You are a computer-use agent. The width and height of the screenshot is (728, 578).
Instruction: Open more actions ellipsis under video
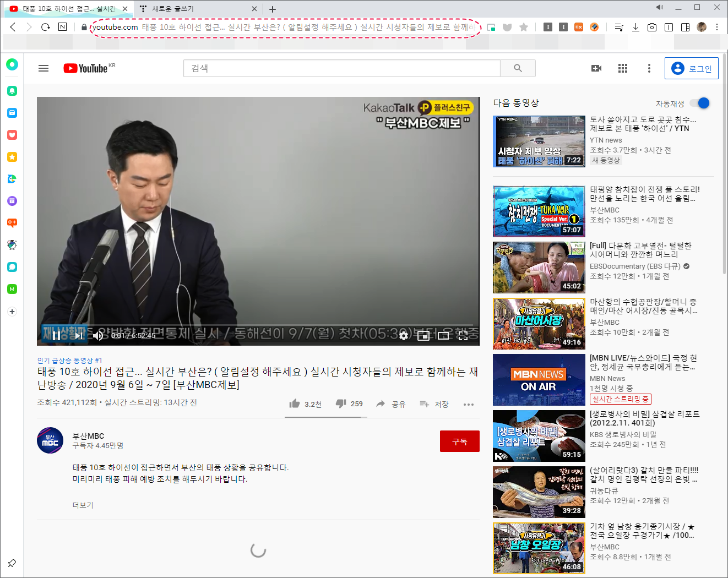pos(469,404)
